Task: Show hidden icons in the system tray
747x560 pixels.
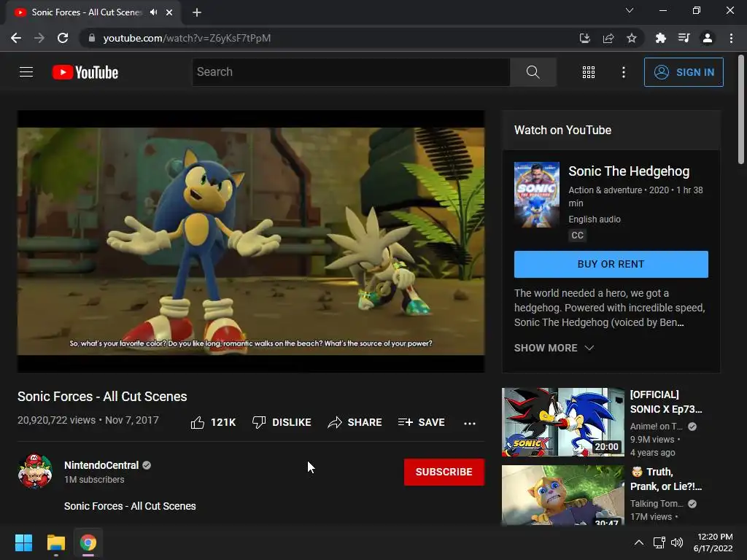Action: 639,542
